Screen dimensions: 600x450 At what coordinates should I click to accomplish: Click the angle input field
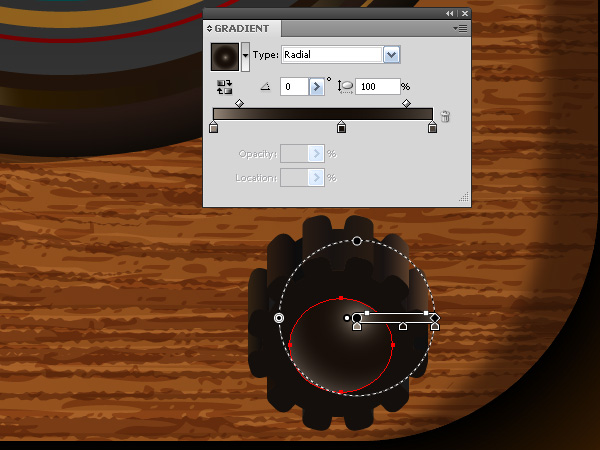(294, 87)
